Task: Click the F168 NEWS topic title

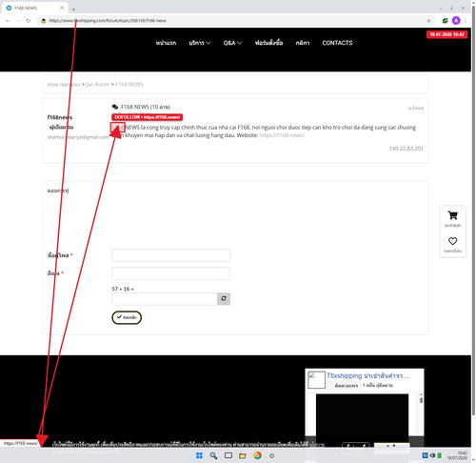Action: coord(146,107)
